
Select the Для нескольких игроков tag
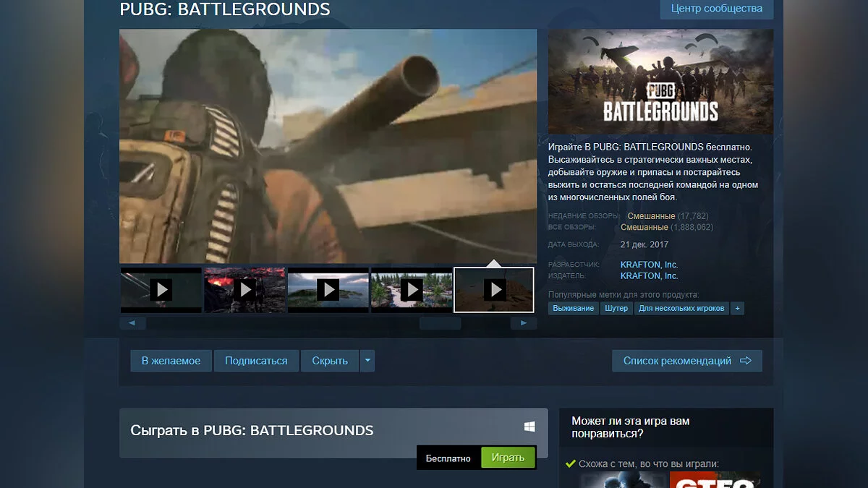click(681, 308)
